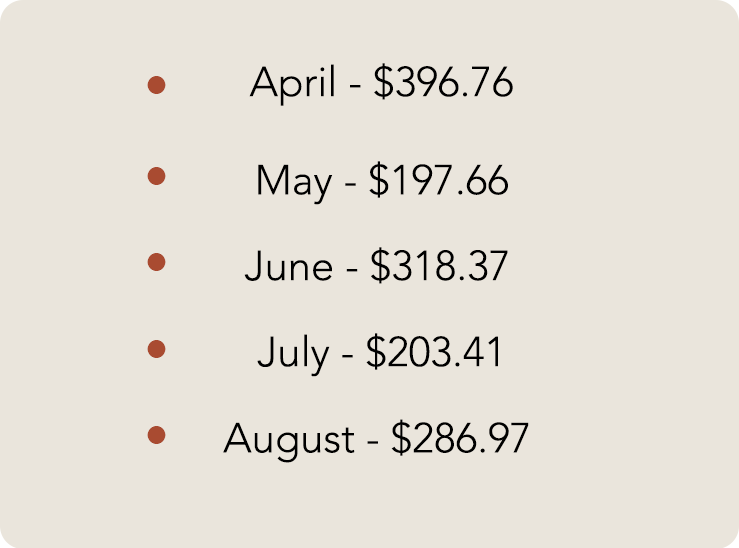Click the dash following June
739x548 pixels.
click(352, 270)
